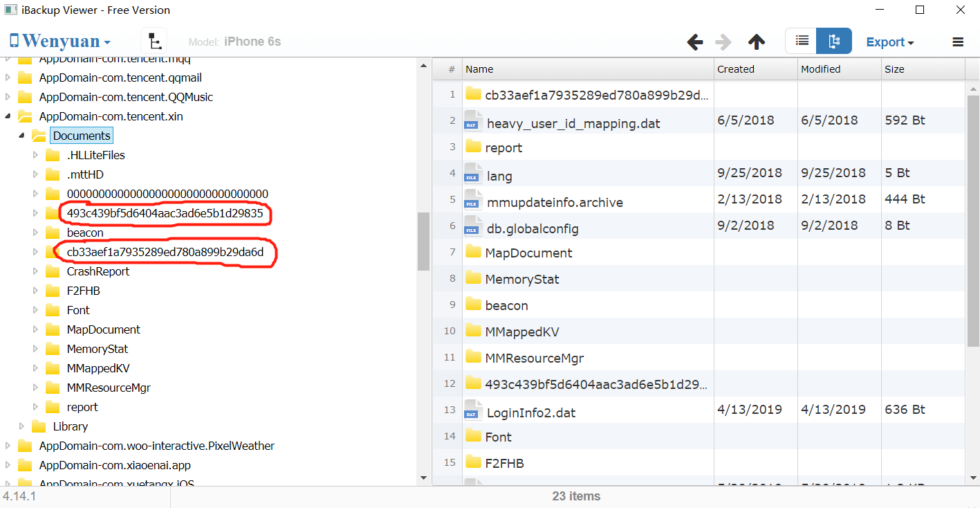Click MemoryStat folder icon in list
The height and width of the screenshot is (508, 980).
(473, 278)
